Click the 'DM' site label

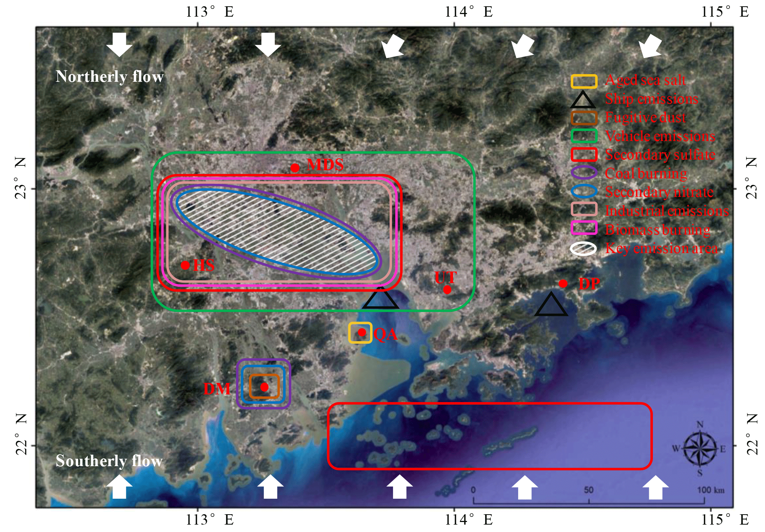217,389
